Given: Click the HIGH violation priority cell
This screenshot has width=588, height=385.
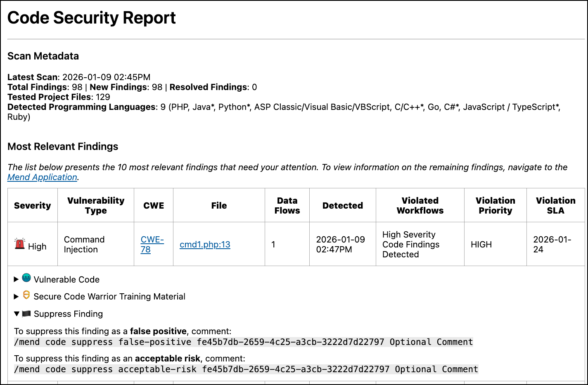Looking at the screenshot, I should (481, 245).
